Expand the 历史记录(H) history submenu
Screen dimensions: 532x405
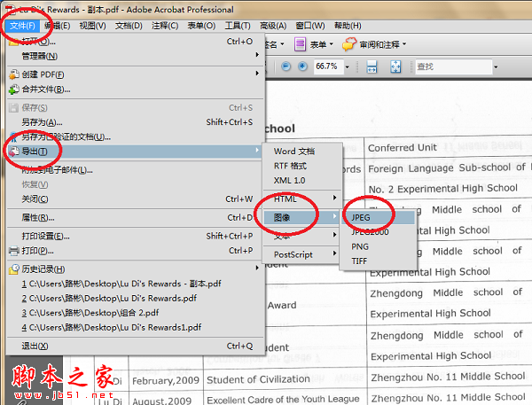(x=135, y=269)
